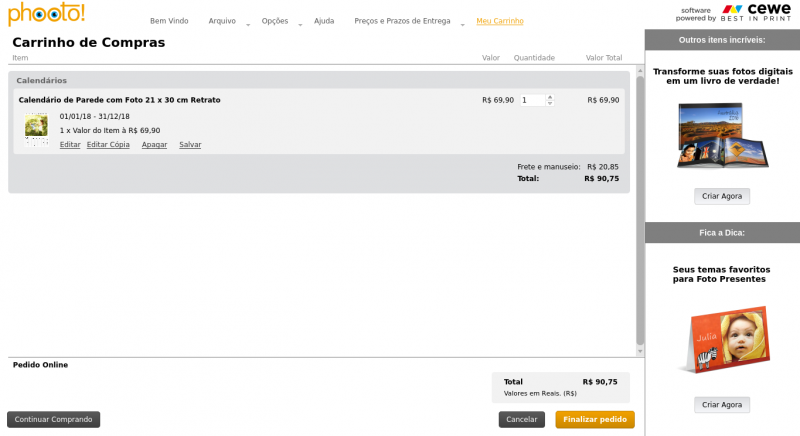Click Criar Agora under Foto Presentes

(x=722, y=405)
